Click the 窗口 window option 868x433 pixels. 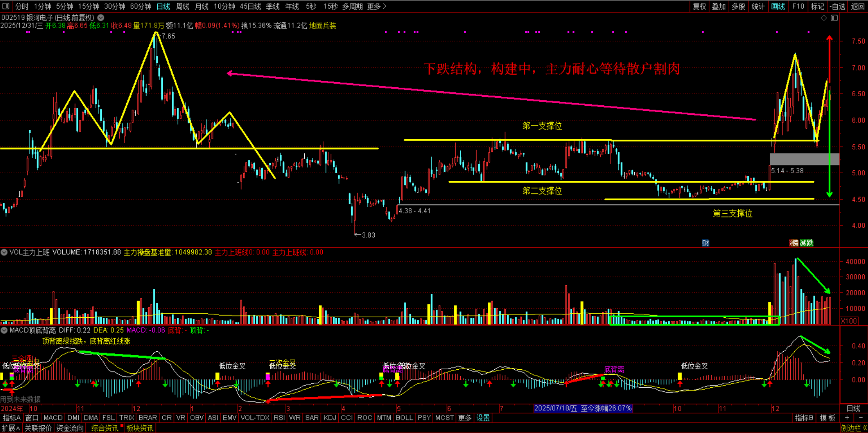click(32, 418)
